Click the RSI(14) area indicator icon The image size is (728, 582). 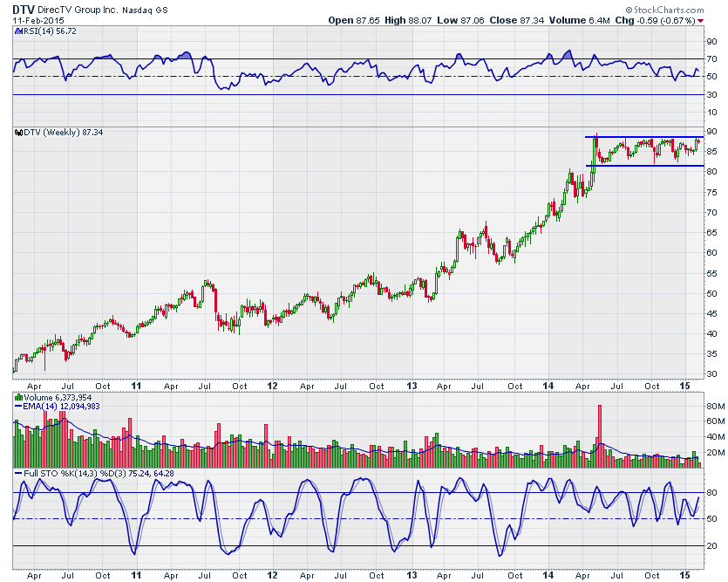tap(18, 31)
